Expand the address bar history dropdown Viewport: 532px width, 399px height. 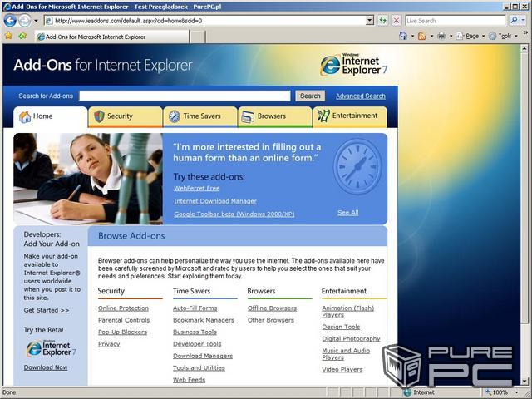click(x=370, y=21)
